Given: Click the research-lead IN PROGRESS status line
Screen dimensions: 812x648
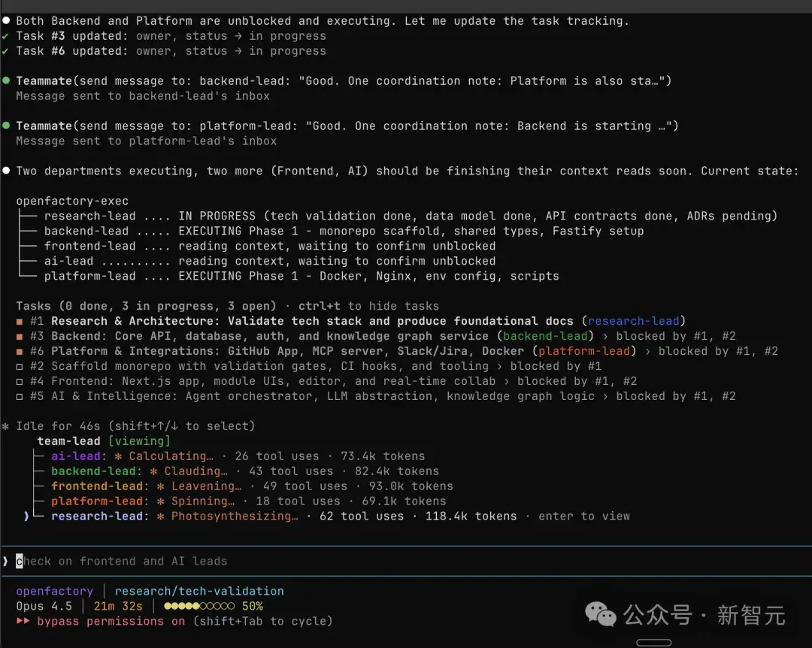Looking at the screenshot, I should (411, 216).
